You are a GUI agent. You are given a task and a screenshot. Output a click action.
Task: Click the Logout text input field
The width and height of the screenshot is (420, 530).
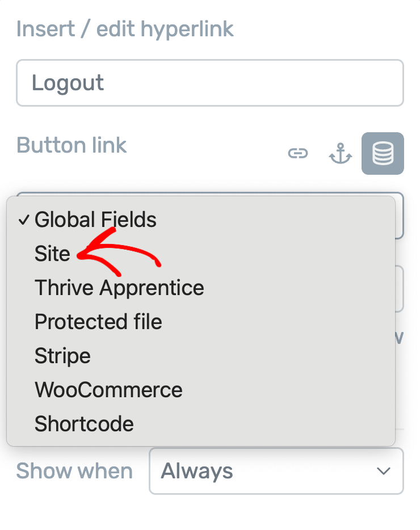pos(210,83)
